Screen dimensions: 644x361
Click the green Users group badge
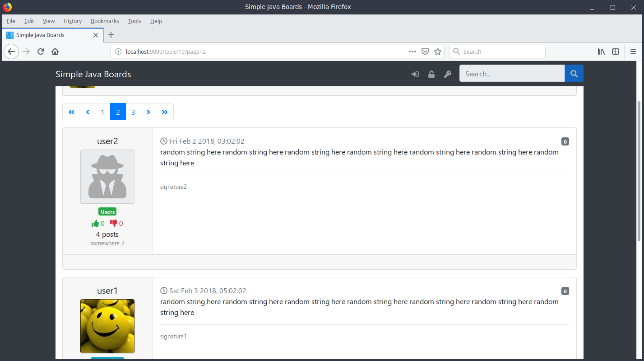[x=107, y=211]
